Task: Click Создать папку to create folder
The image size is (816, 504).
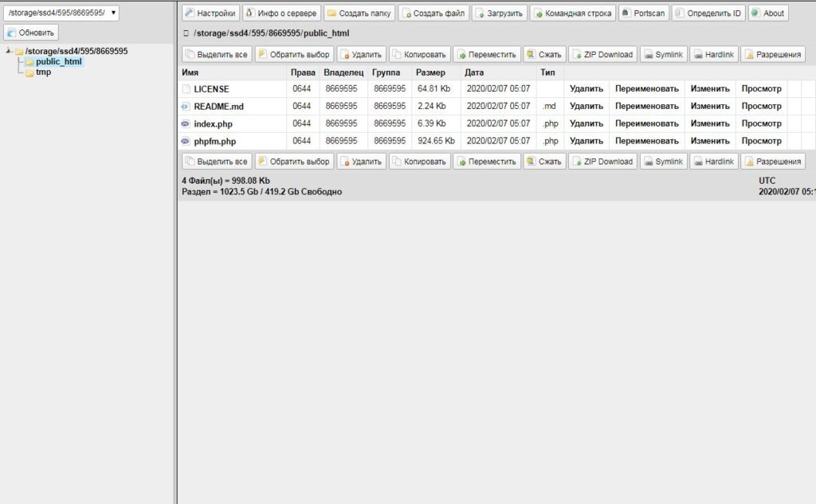Action: [359, 13]
